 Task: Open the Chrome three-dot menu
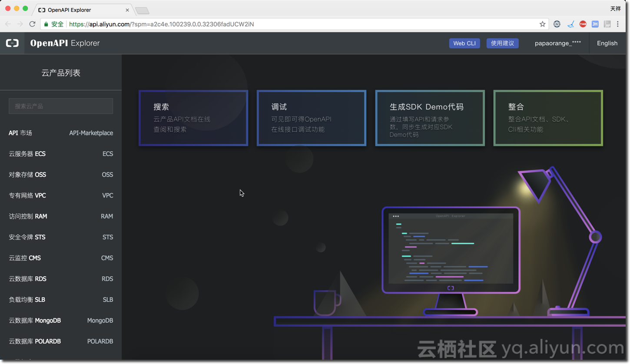tap(618, 24)
